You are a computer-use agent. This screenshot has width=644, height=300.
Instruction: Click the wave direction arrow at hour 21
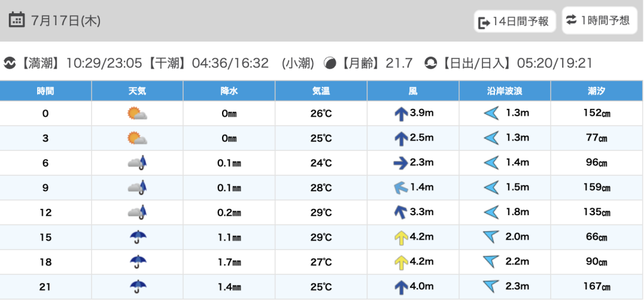point(491,287)
